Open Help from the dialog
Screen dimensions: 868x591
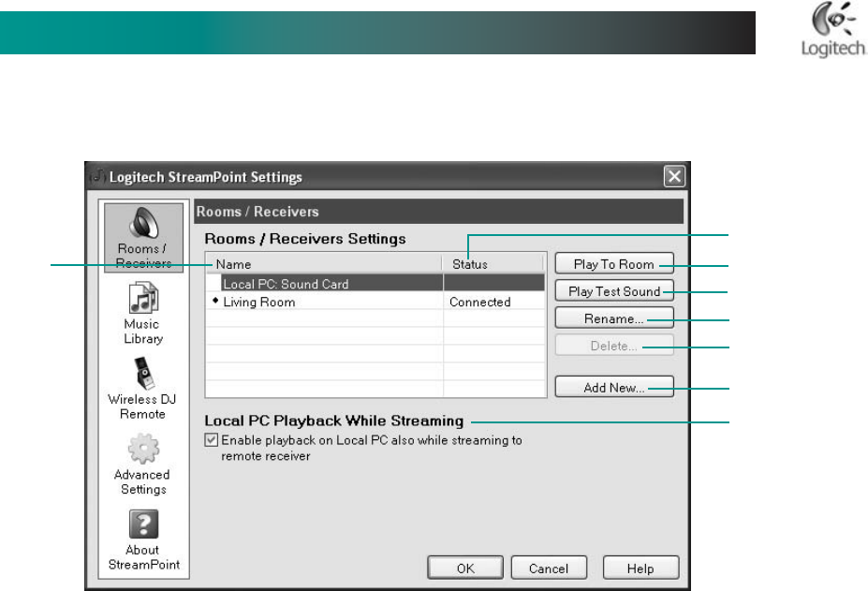pos(640,569)
